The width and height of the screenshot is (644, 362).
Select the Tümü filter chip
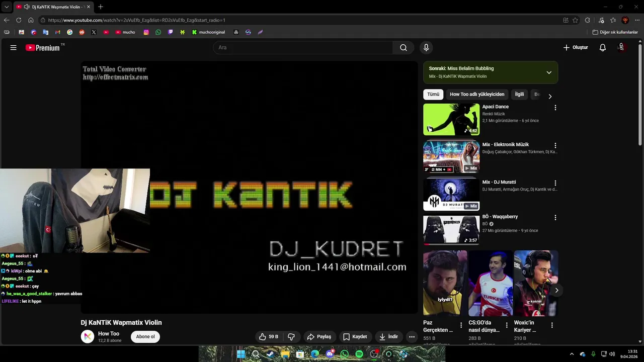[x=433, y=95]
